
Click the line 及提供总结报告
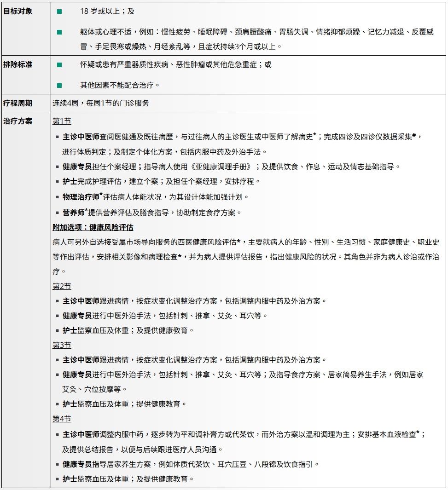tap(142, 450)
